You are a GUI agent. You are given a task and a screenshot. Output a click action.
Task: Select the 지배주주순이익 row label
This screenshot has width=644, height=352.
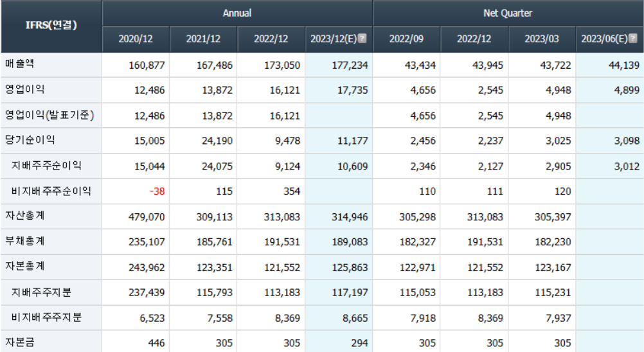(46, 165)
